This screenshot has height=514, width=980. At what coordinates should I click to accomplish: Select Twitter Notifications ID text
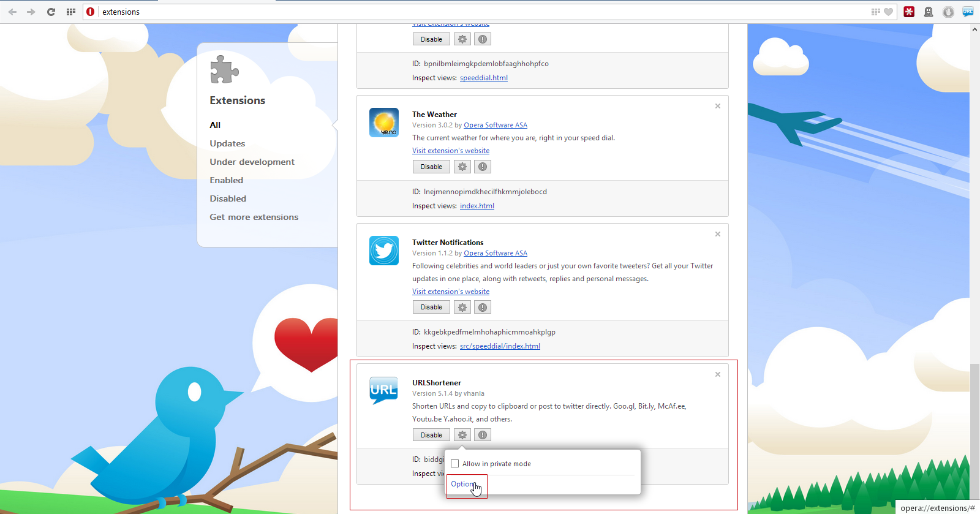tap(489, 332)
